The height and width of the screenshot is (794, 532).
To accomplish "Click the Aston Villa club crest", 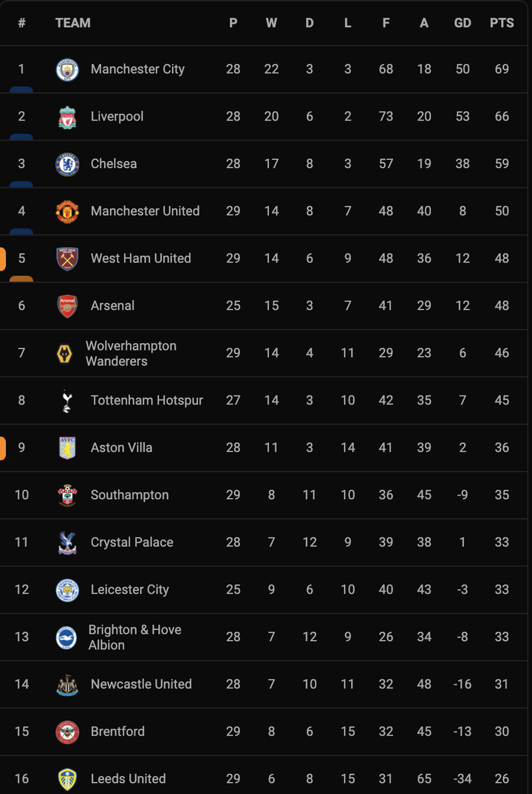I will pyautogui.click(x=67, y=447).
